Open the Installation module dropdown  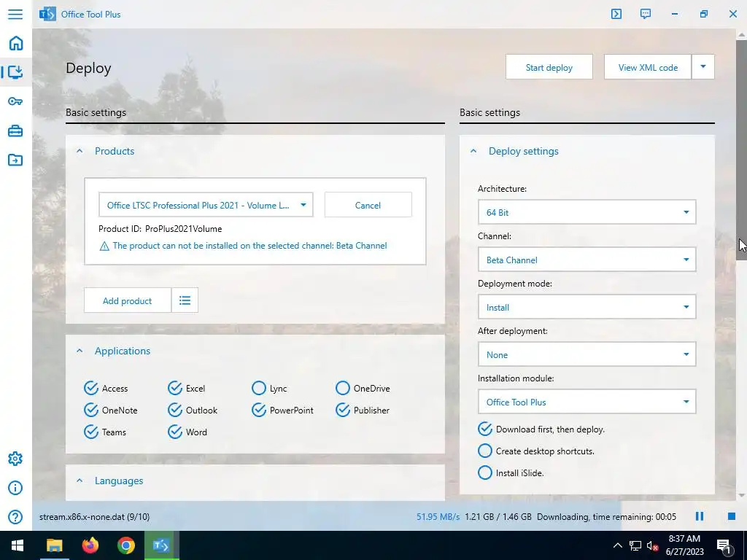(587, 402)
